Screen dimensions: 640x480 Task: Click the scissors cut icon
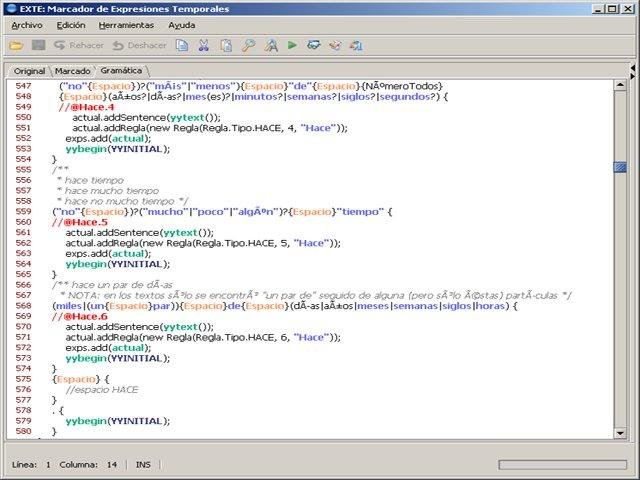point(203,45)
